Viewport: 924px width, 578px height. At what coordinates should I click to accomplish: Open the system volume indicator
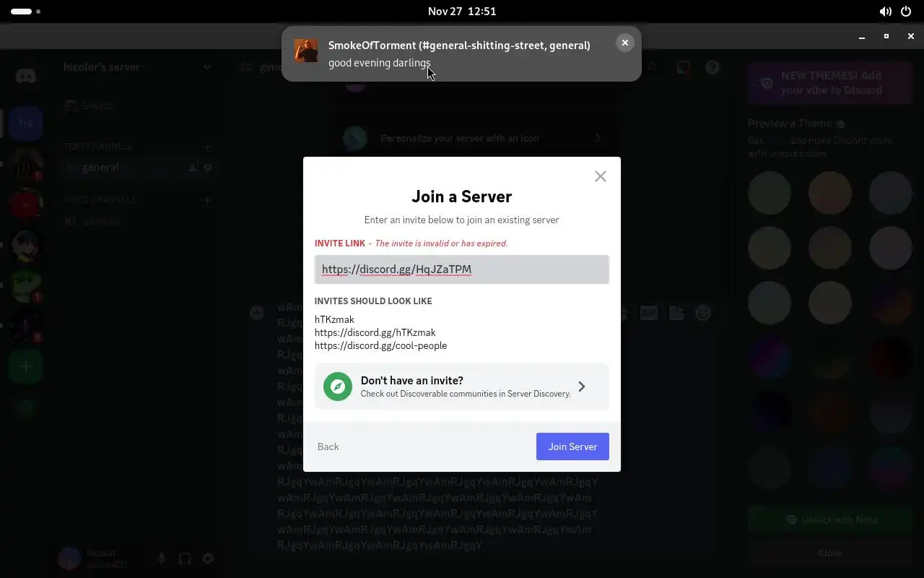(x=885, y=12)
